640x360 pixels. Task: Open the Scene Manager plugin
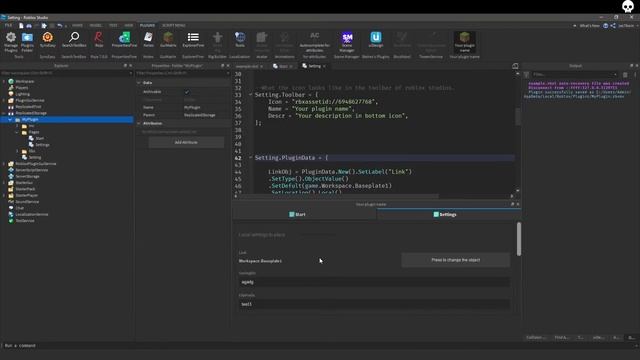pyautogui.click(x=347, y=42)
